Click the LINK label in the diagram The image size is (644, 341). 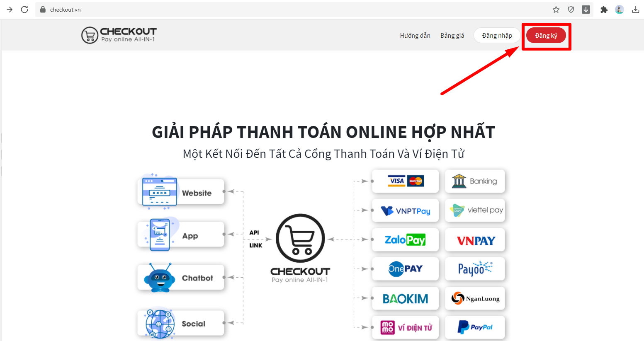(x=255, y=245)
